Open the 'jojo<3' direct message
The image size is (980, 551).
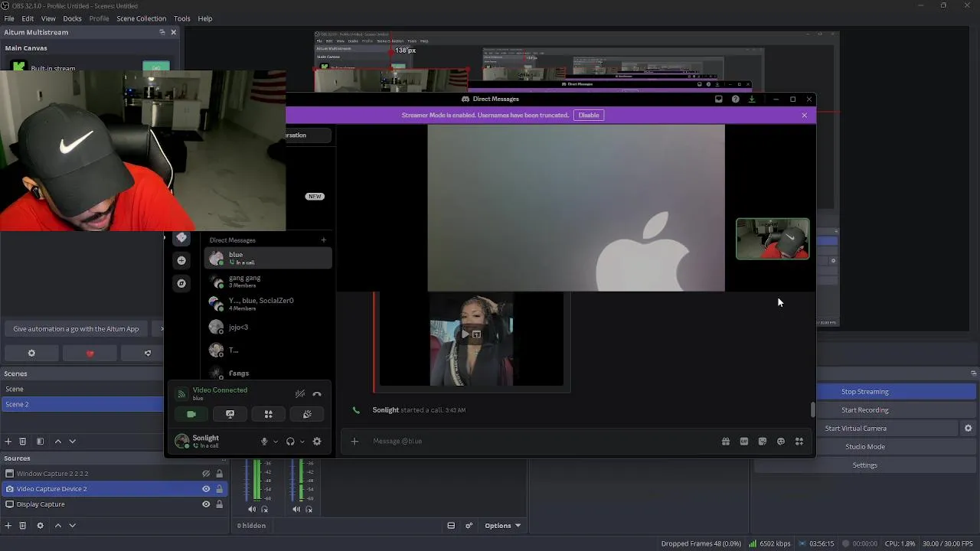[268, 328]
